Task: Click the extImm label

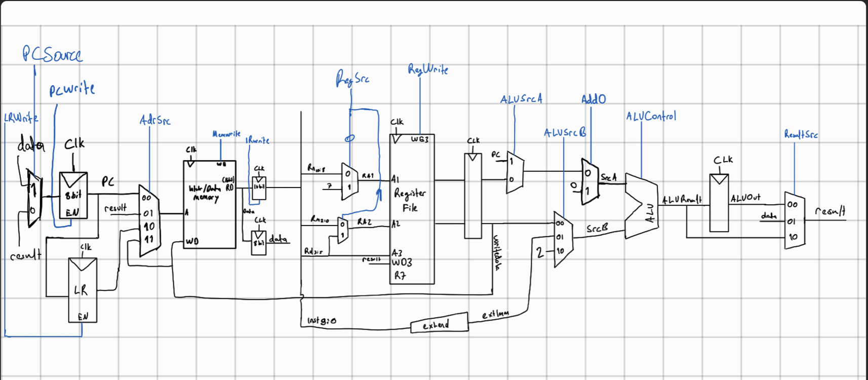Action: 495,314
